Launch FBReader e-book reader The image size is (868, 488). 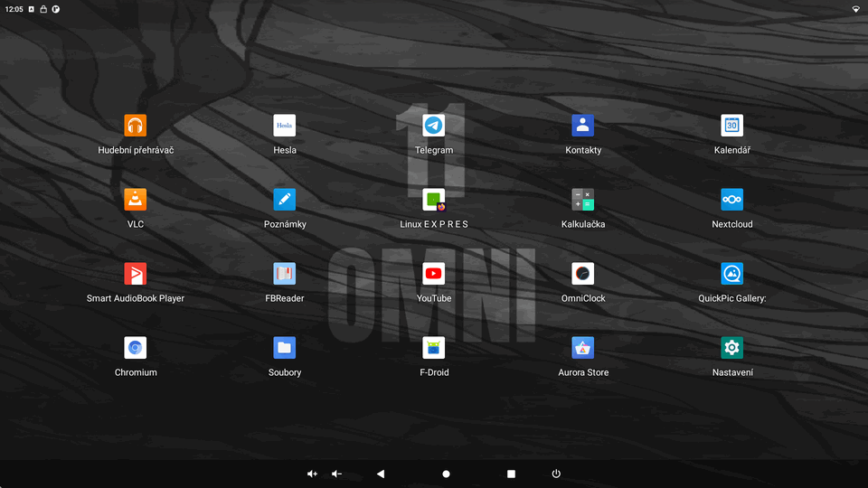[x=285, y=274]
